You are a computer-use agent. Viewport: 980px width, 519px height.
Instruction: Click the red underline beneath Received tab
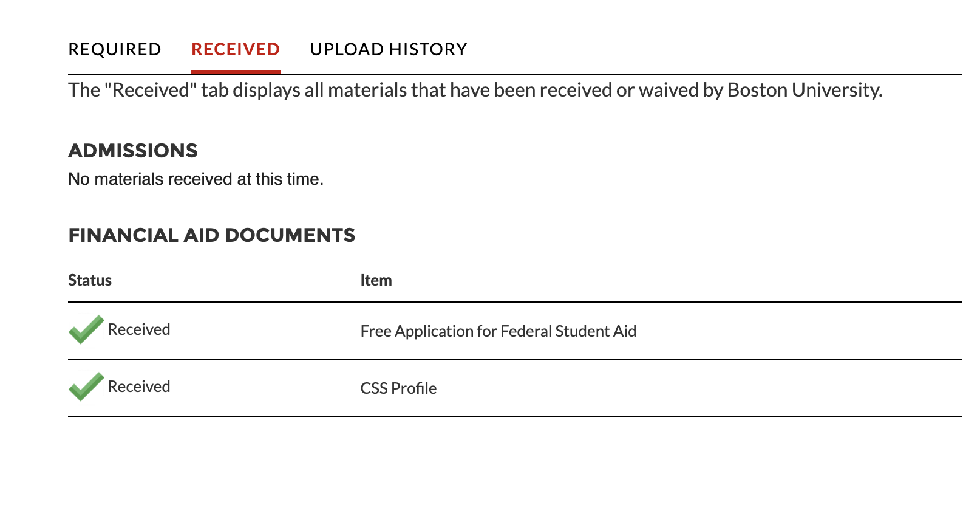tap(236, 72)
